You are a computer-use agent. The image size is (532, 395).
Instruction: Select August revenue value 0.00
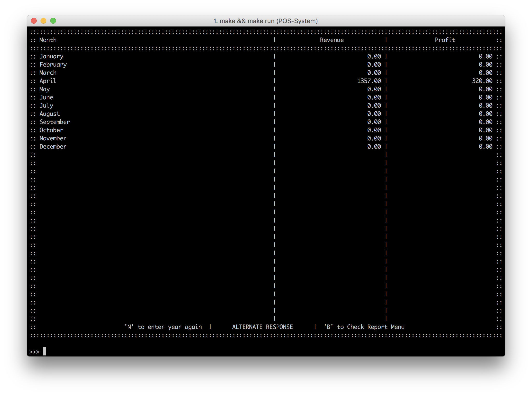point(374,114)
